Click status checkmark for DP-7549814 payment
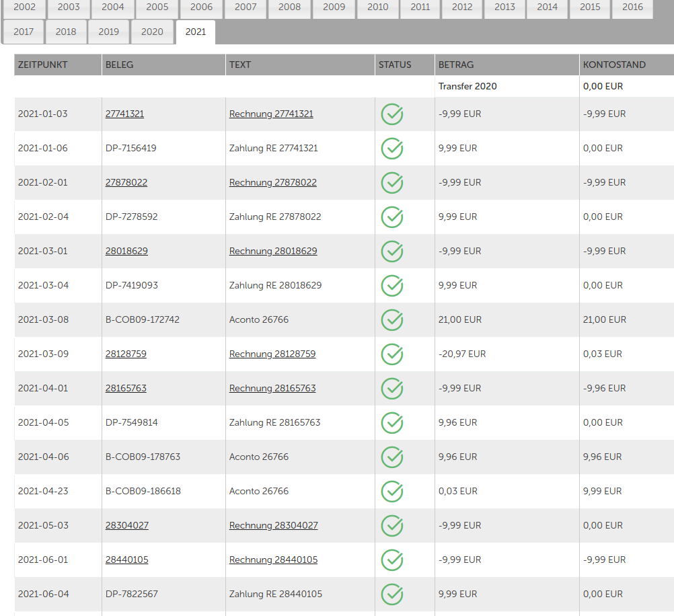 [x=392, y=423]
